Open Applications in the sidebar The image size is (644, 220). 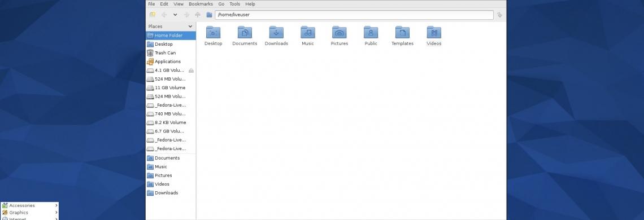(x=171, y=61)
